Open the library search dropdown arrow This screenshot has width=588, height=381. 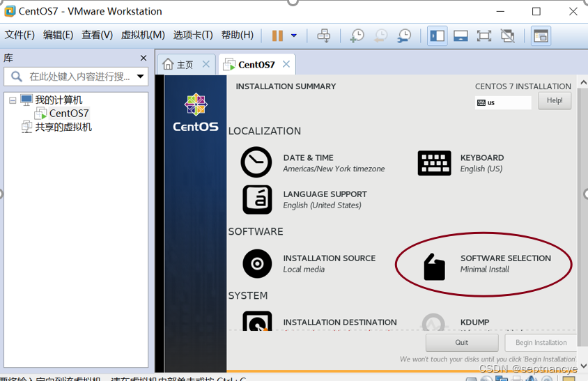(141, 77)
